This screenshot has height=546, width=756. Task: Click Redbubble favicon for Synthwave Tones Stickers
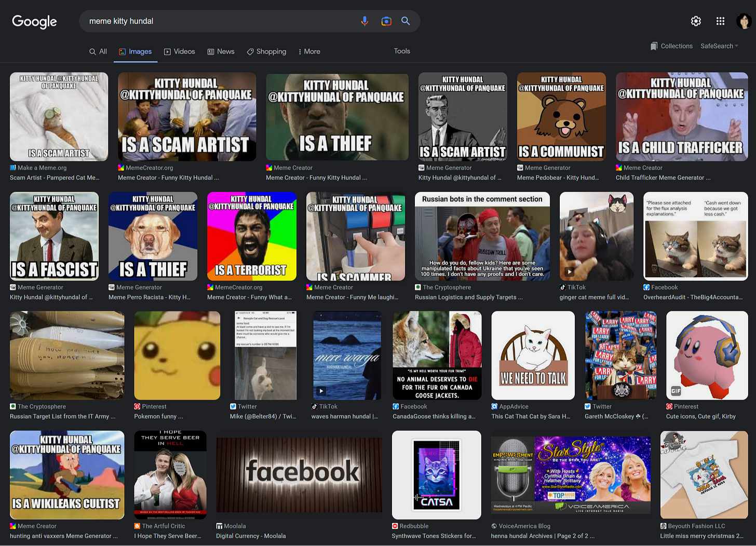[x=395, y=526]
